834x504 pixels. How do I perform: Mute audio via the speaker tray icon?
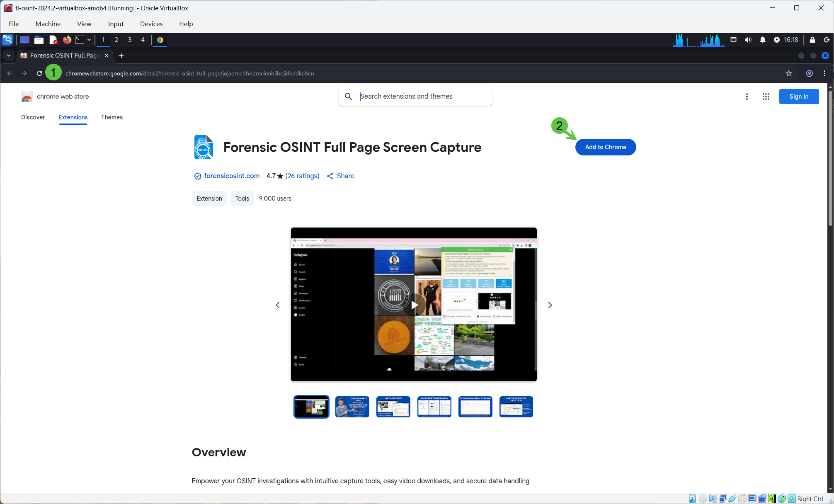(x=748, y=39)
